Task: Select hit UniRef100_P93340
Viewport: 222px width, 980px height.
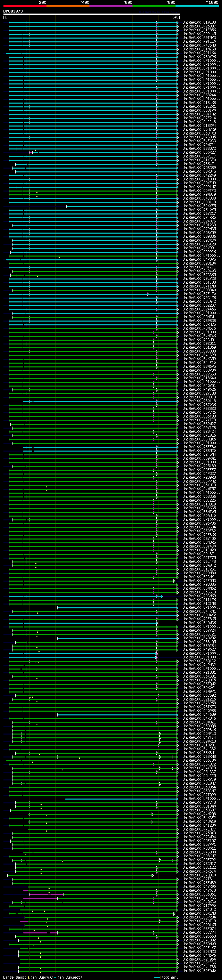Action: (199, 290)
